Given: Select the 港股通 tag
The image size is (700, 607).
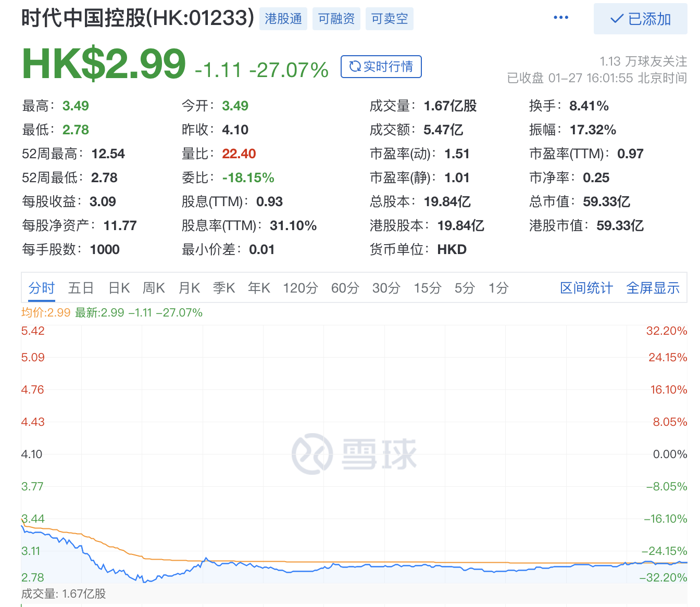Looking at the screenshot, I should 283,19.
